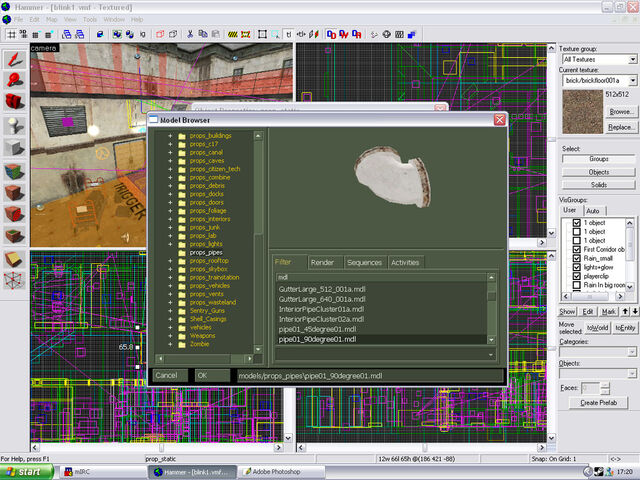Expand the props_vehicles folder
Viewport: 640px width, 480px height.
click(x=170, y=286)
